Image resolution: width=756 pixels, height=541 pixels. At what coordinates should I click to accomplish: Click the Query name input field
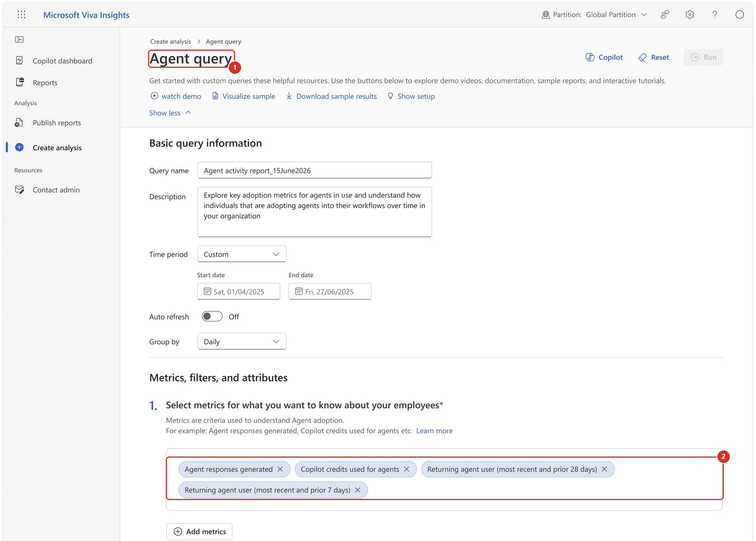[314, 170]
